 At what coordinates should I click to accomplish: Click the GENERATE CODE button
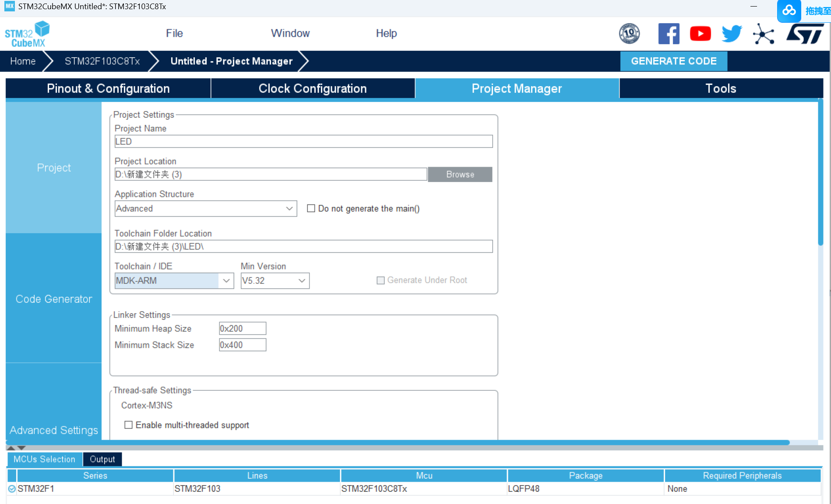pyautogui.click(x=674, y=61)
